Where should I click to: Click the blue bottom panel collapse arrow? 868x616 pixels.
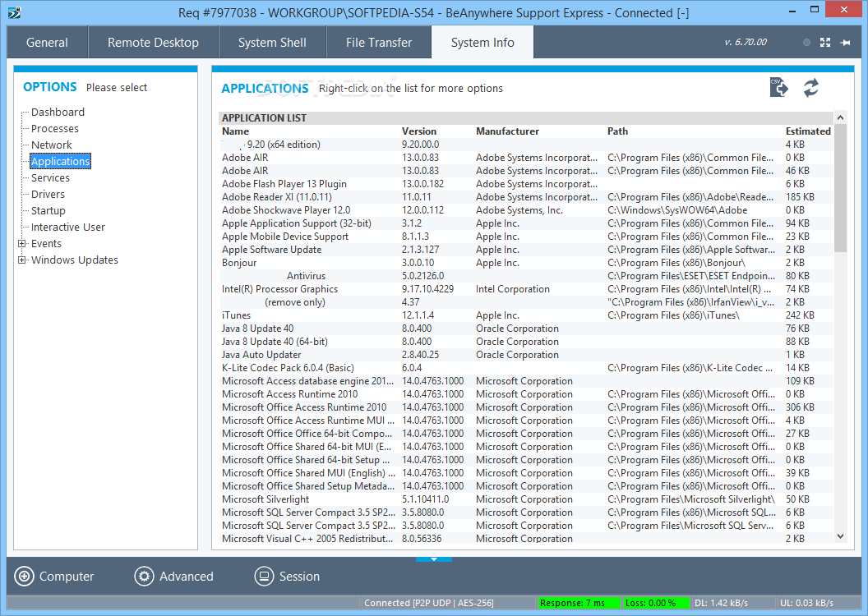[434, 559]
